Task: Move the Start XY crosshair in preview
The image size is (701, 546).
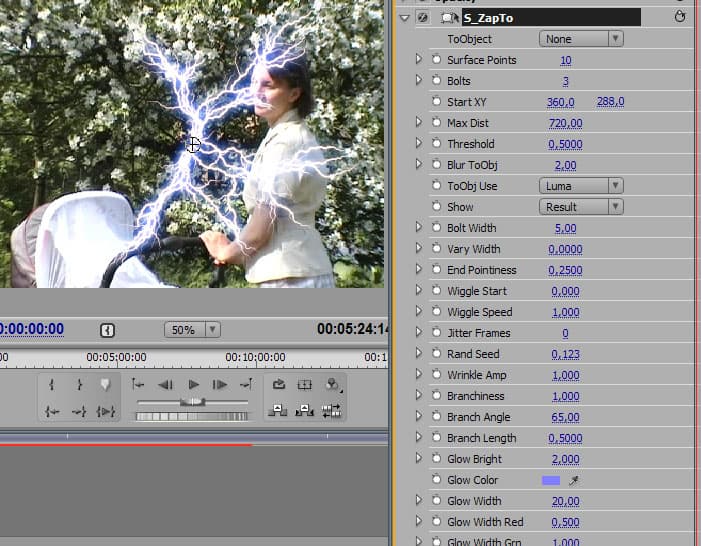Action: 193,144
